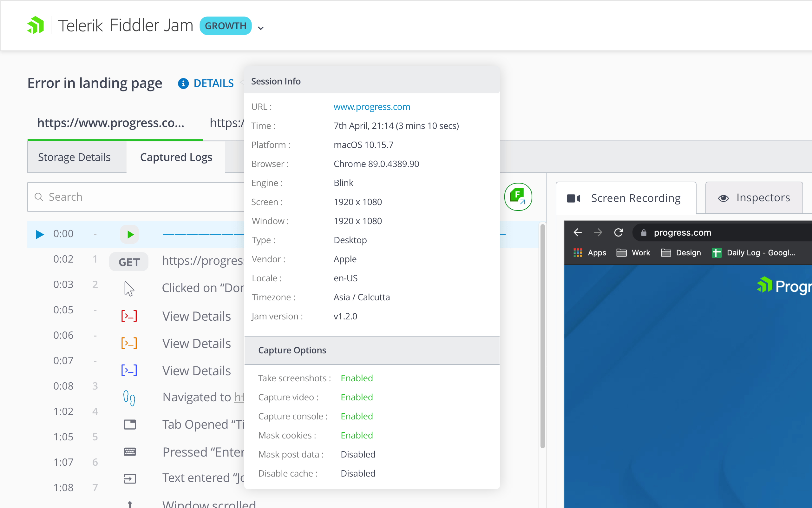This screenshot has width=812, height=508.
Task: Select the https://www.progress.co... tab
Action: pyautogui.click(x=111, y=123)
